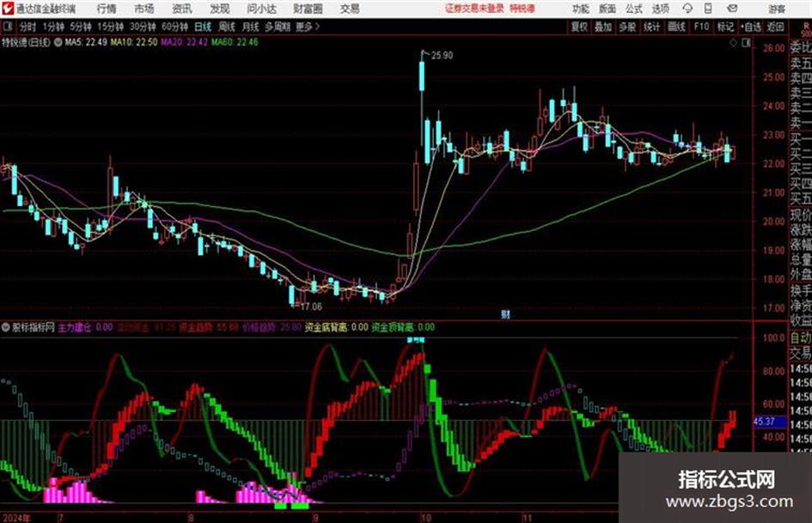Click the mail envelope icon
This screenshot has width=812, height=523.
pyautogui.click(x=732, y=9)
